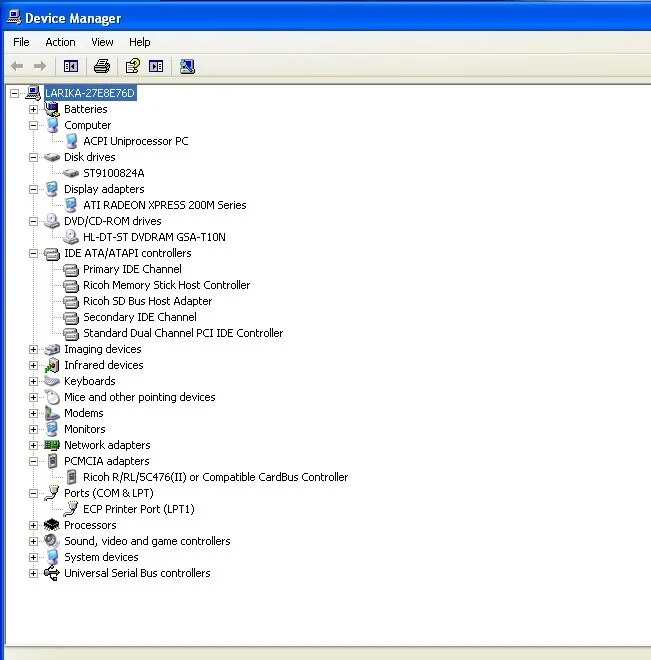651x660 pixels.
Task: Click the Back arrow toolbar button
Action: 17,66
